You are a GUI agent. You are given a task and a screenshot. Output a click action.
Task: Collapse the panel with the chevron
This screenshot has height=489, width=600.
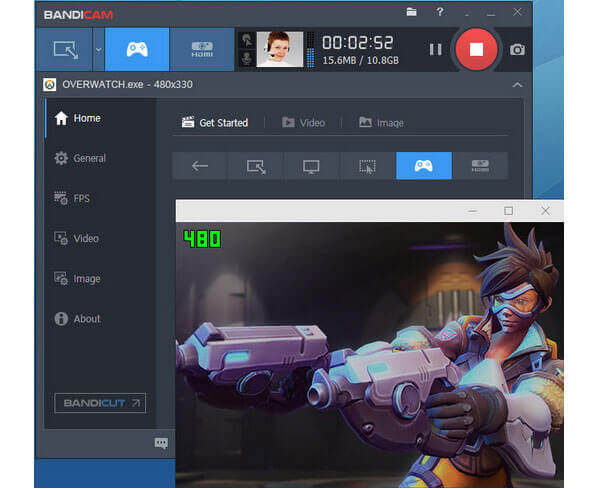[517, 85]
